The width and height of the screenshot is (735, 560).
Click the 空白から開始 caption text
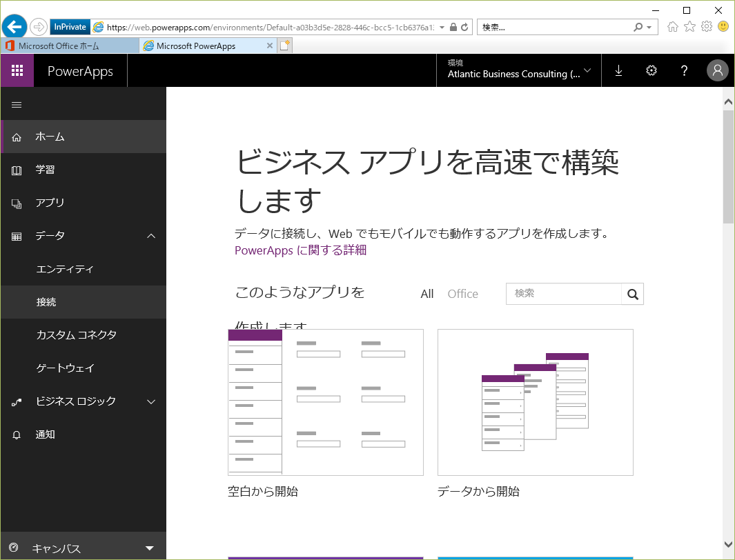point(263,492)
